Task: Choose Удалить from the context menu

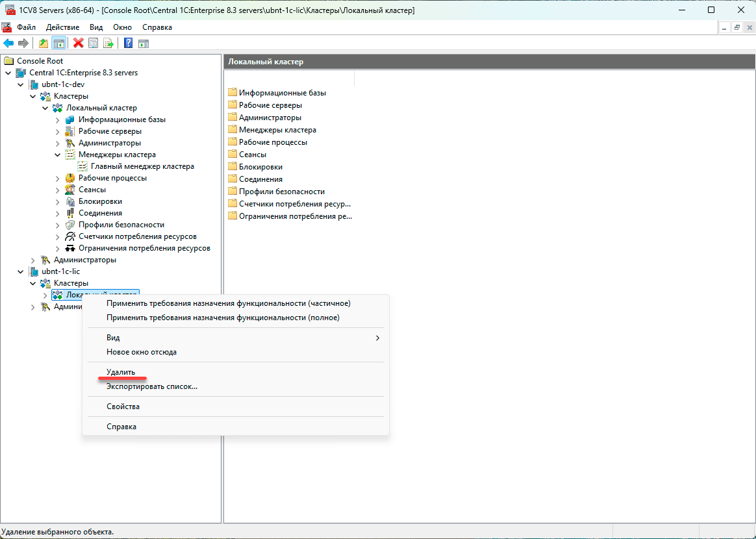Action: [x=236, y=372]
